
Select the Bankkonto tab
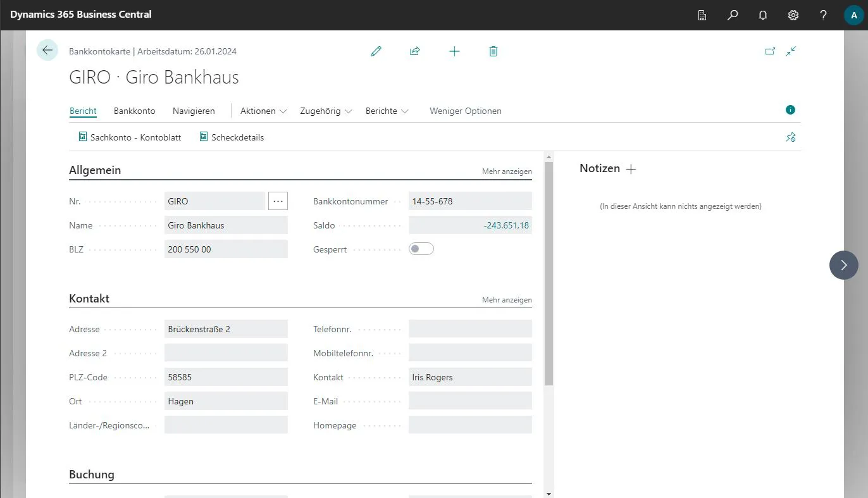(135, 111)
